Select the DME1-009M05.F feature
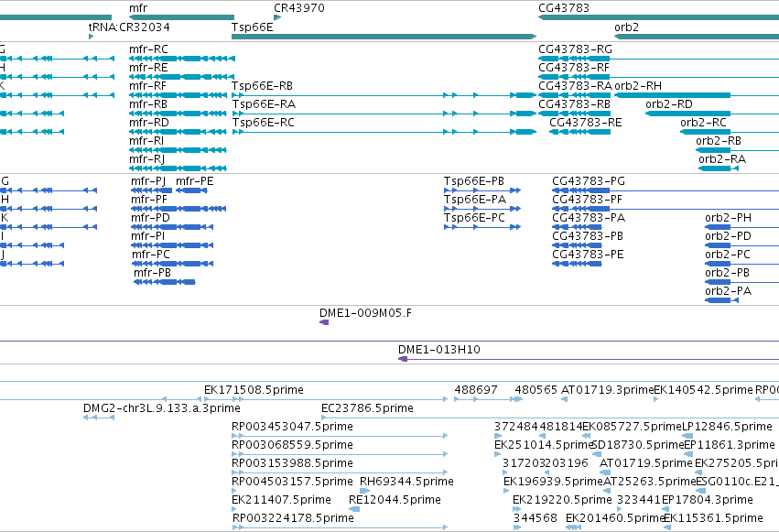This screenshot has height=532, width=779. [324, 323]
